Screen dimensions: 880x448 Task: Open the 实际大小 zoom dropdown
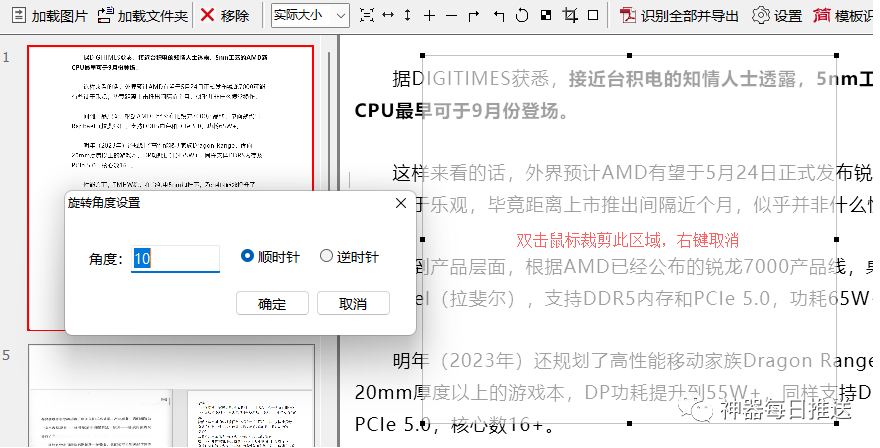click(x=310, y=16)
